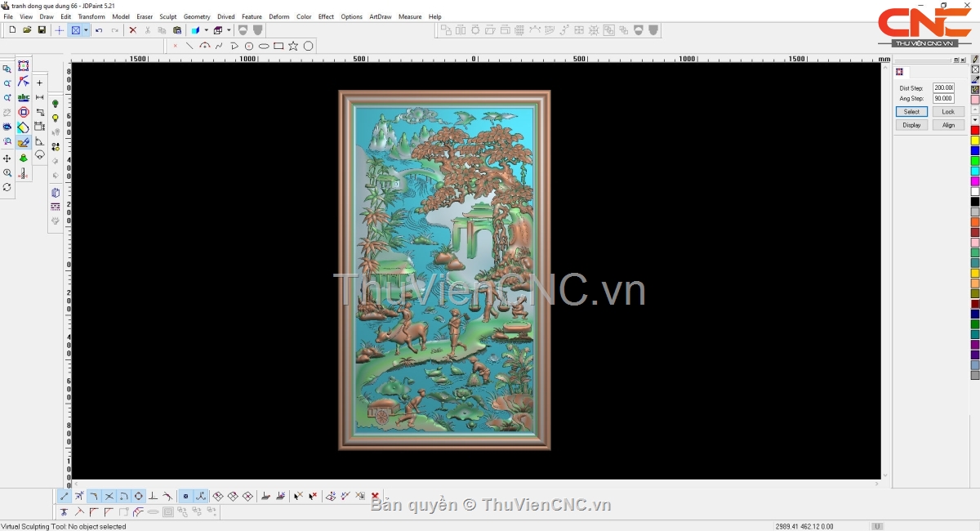Toggle the endpoint snap button

pos(65,497)
